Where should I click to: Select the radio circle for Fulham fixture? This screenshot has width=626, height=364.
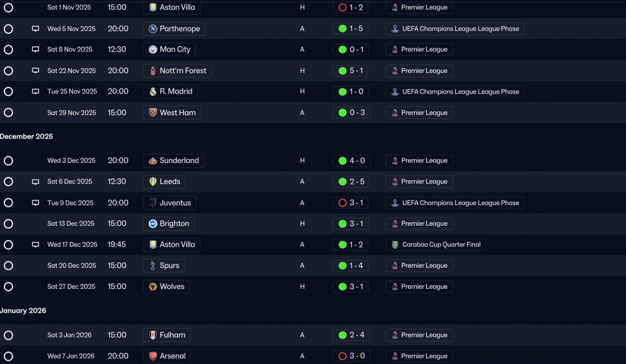tap(8, 335)
